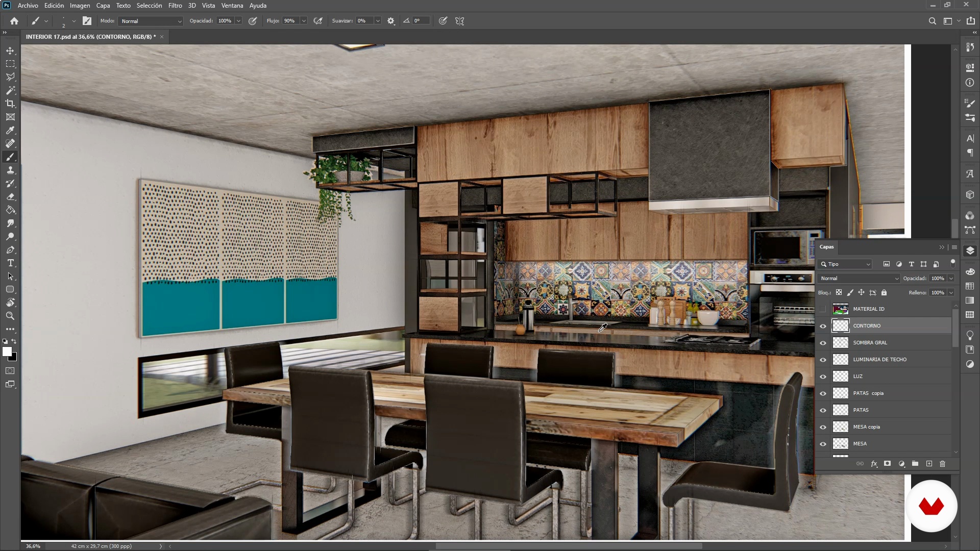Open the Imagen menu
Screen dimensions: 980x551
[x=80, y=6]
